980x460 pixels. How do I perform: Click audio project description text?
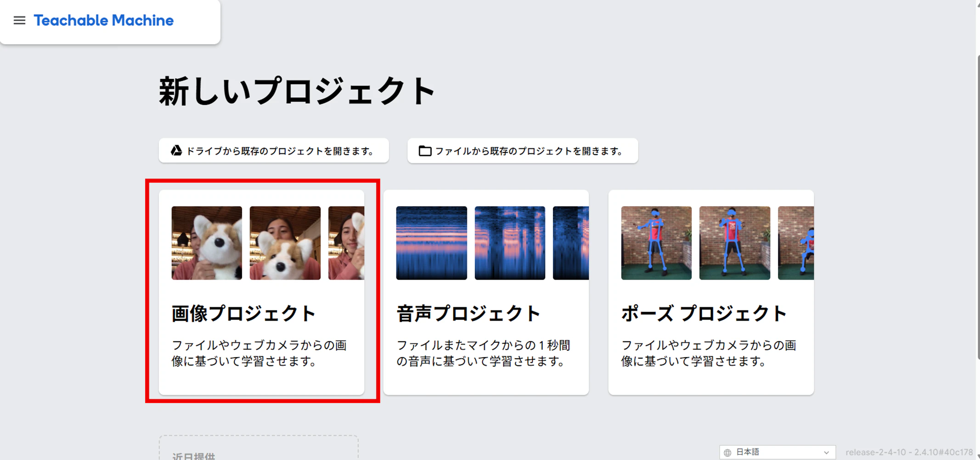tap(484, 353)
